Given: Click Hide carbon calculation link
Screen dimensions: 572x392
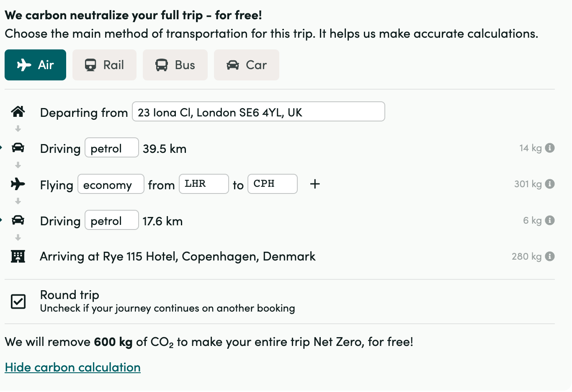Looking at the screenshot, I should [72, 367].
